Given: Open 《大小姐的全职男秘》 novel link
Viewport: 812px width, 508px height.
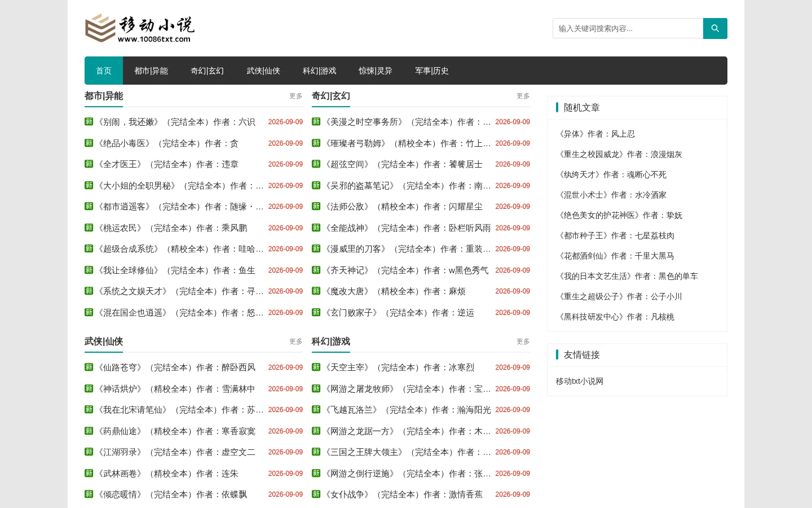Looking at the screenshot, I should (x=179, y=185).
